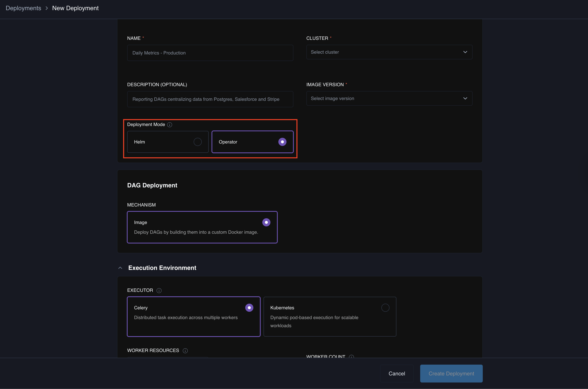Open the Select image version dropdown
The height and width of the screenshot is (389, 588).
click(389, 99)
